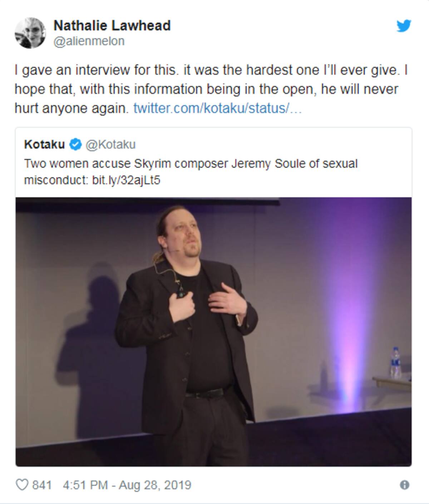Screen dimensions: 429x504
Task: Open the @alienmelon handle
Action: pos(89,41)
